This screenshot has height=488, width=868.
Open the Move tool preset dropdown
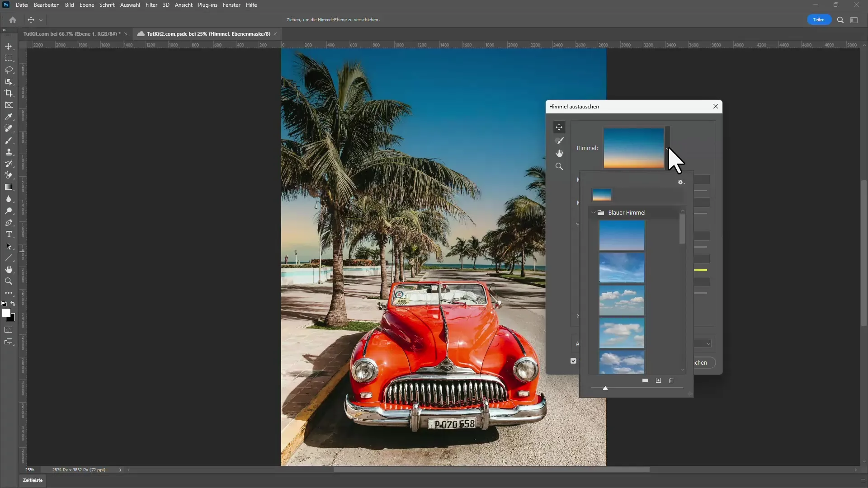[x=41, y=20]
